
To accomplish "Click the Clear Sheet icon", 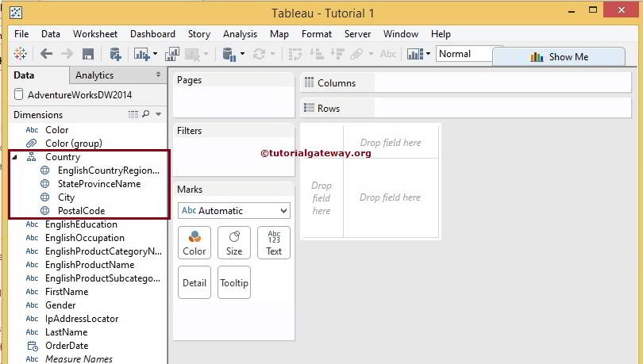I will (193, 54).
